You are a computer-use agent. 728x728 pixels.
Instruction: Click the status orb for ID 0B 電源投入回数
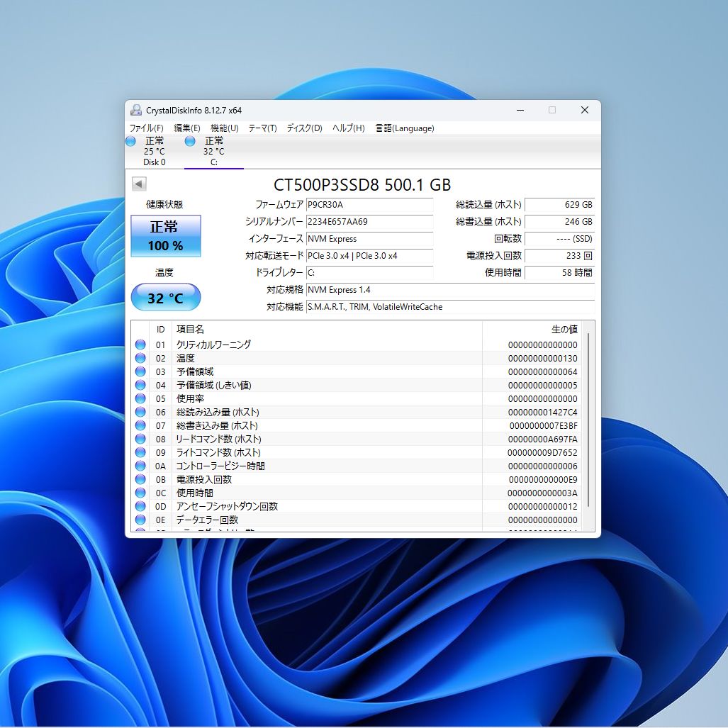[140, 479]
